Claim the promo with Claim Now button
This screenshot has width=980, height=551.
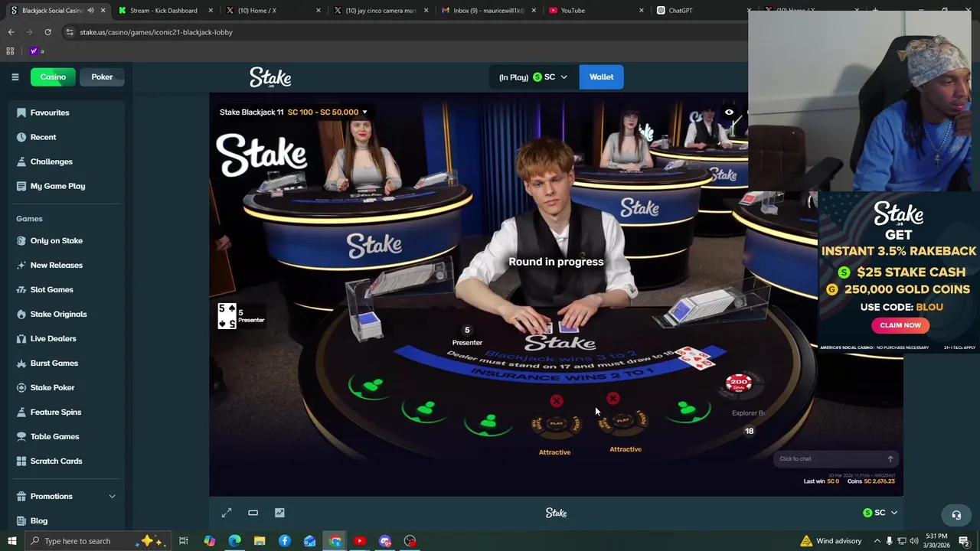[900, 325]
